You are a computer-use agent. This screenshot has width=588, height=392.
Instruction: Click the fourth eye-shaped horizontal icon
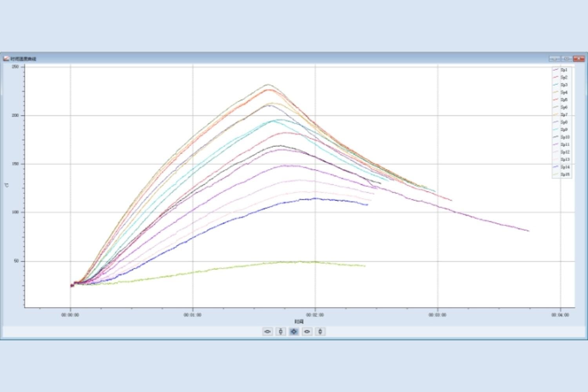tap(307, 332)
